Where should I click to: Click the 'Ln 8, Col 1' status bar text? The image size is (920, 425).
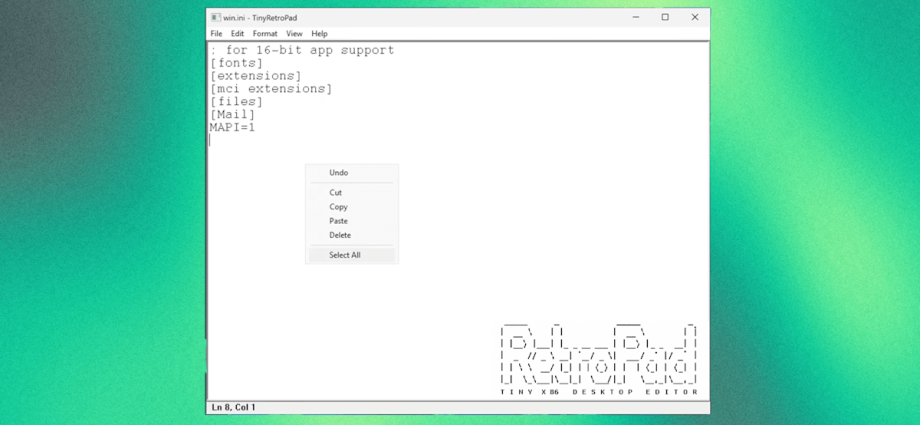234,407
